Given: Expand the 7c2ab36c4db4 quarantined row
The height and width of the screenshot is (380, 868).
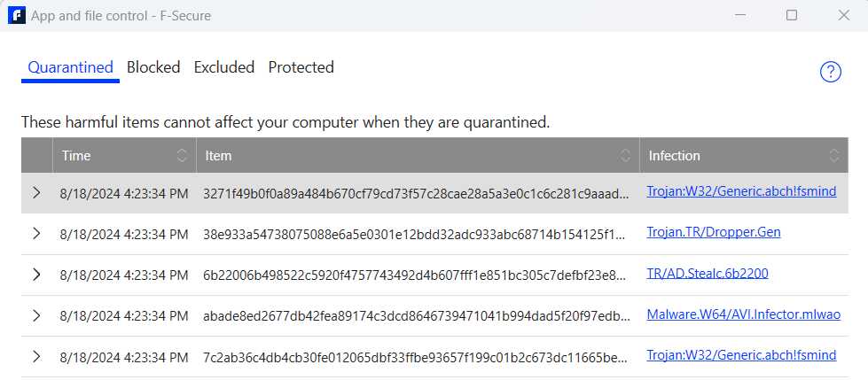Looking at the screenshot, I should (x=36, y=356).
